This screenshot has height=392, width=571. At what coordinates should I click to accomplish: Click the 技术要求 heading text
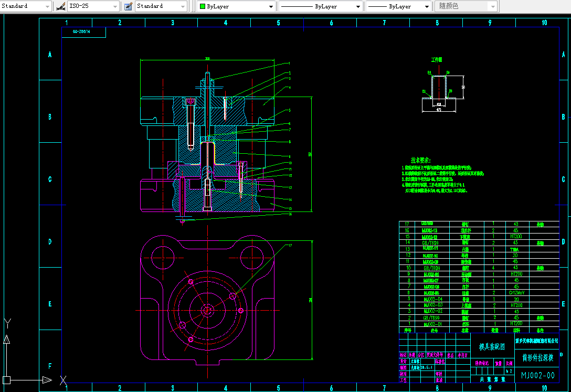click(421, 160)
